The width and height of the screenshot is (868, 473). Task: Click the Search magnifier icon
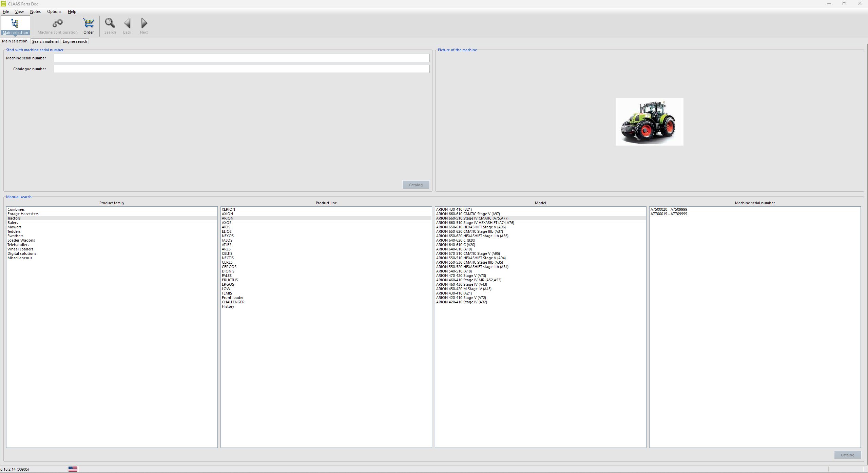coord(110,23)
